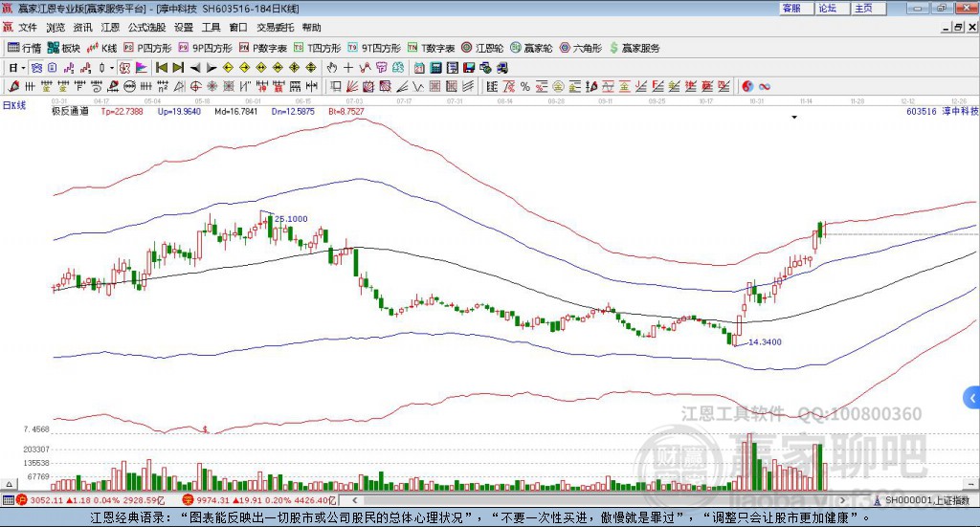Expand the candlestick style dropdown arrow
This screenshot has width=980, height=527.
(x=112, y=68)
